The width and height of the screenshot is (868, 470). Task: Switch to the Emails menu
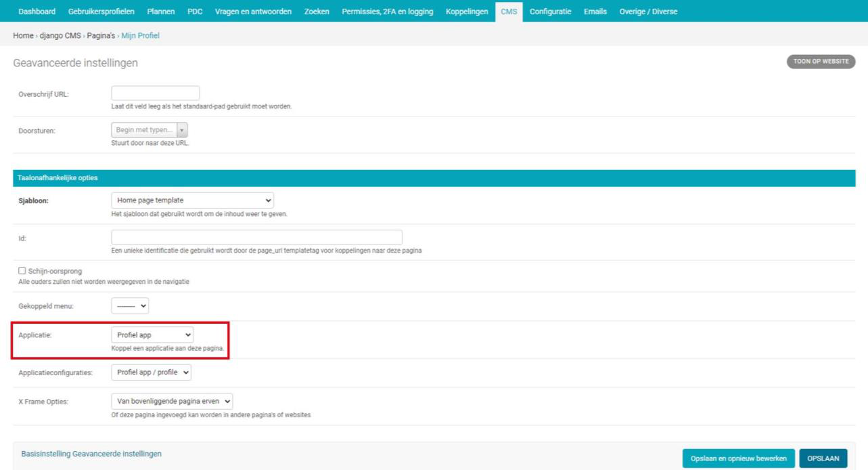tap(595, 12)
